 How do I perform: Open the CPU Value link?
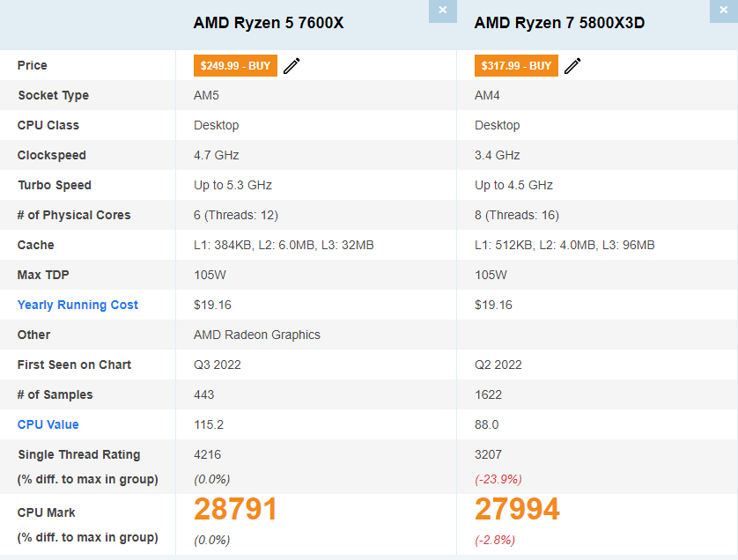pyautogui.click(x=48, y=424)
